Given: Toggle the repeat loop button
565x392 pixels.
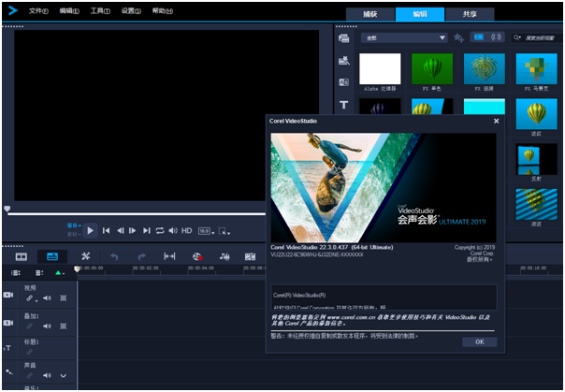Looking at the screenshot, I should 160,230.
